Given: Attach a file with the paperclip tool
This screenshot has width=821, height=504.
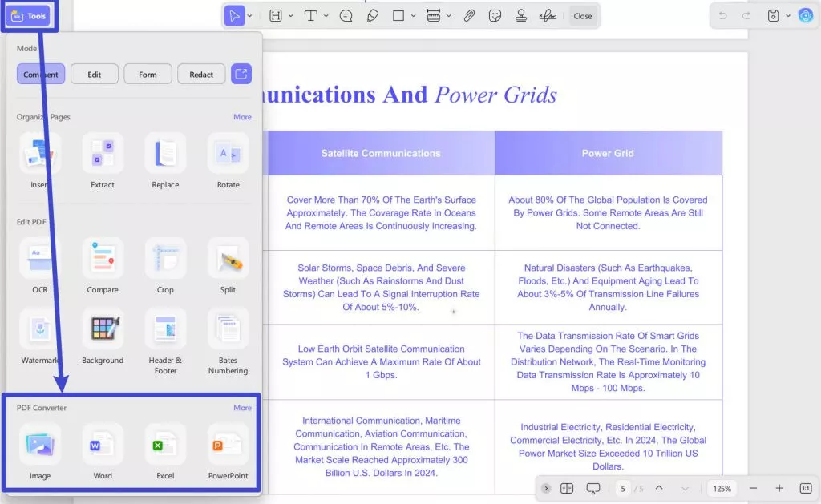Looking at the screenshot, I should 470,15.
